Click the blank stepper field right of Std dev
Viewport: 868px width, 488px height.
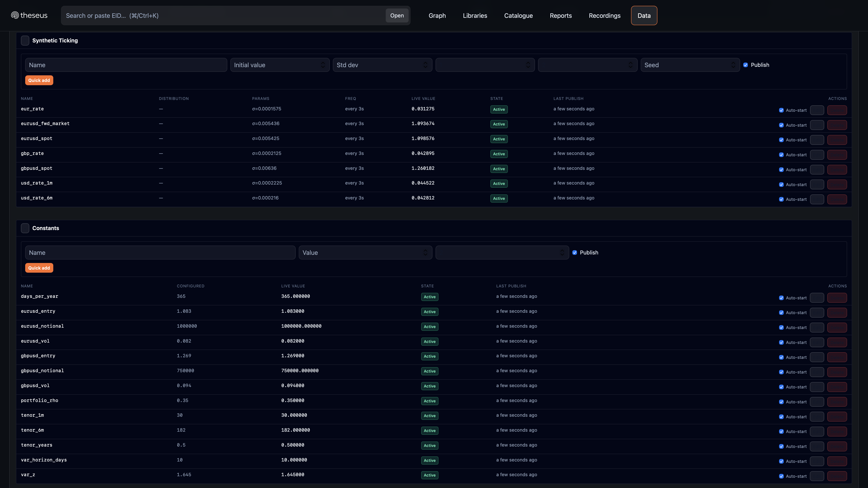click(485, 65)
